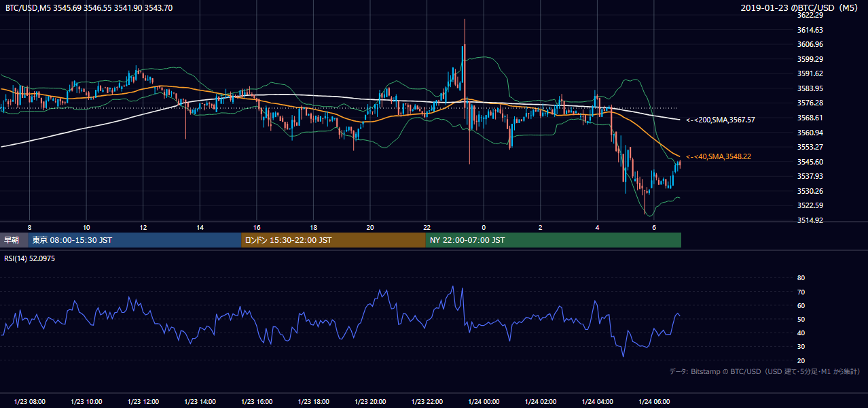Click RSI axis level 70
This screenshot has height=408, width=868.
801,292
